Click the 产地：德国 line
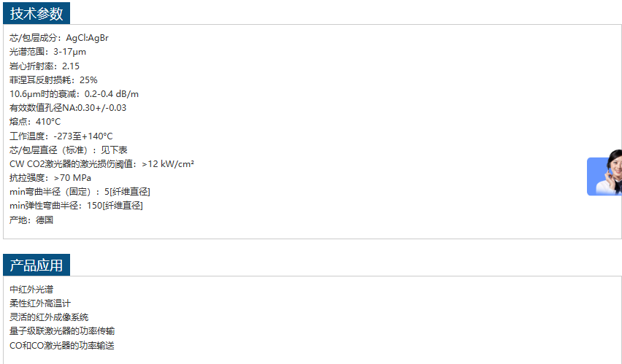622x364 pixels. pos(31,220)
